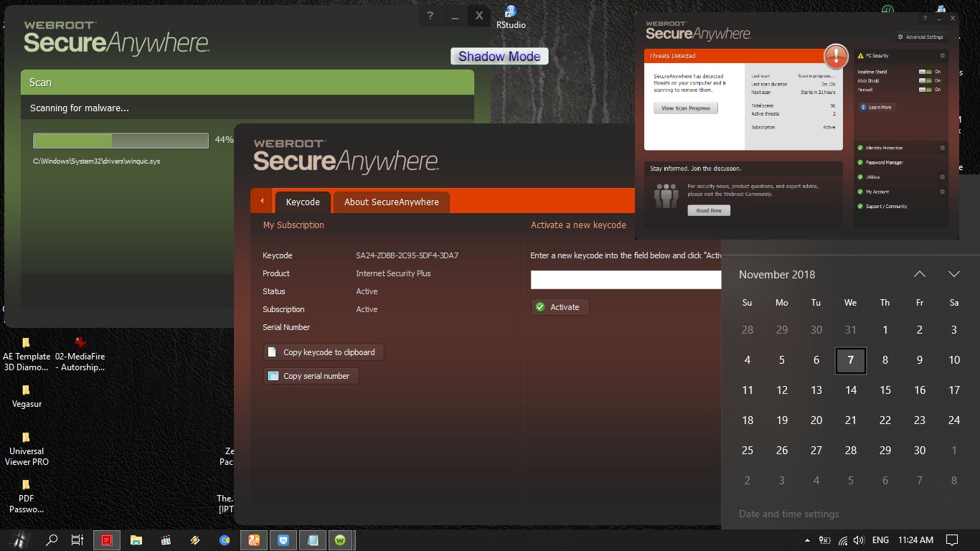The width and height of the screenshot is (980, 551).
Task: Click the 11:24 AM taskbar clock
Action: click(x=915, y=540)
